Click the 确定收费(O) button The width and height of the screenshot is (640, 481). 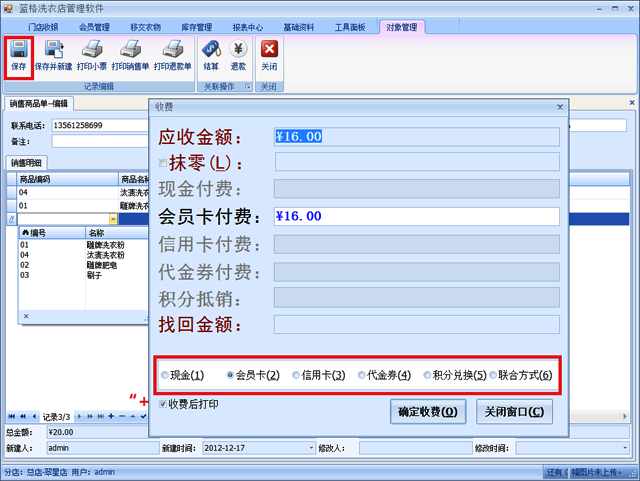tap(428, 412)
